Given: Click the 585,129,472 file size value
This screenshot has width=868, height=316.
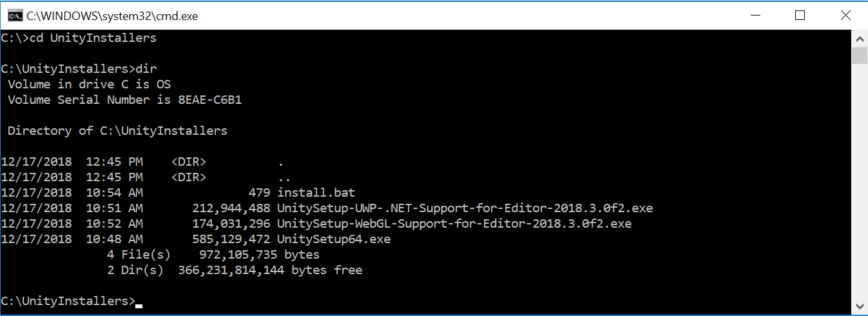Looking at the screenshot, I should pyautogui.click(x=231, y=239).
